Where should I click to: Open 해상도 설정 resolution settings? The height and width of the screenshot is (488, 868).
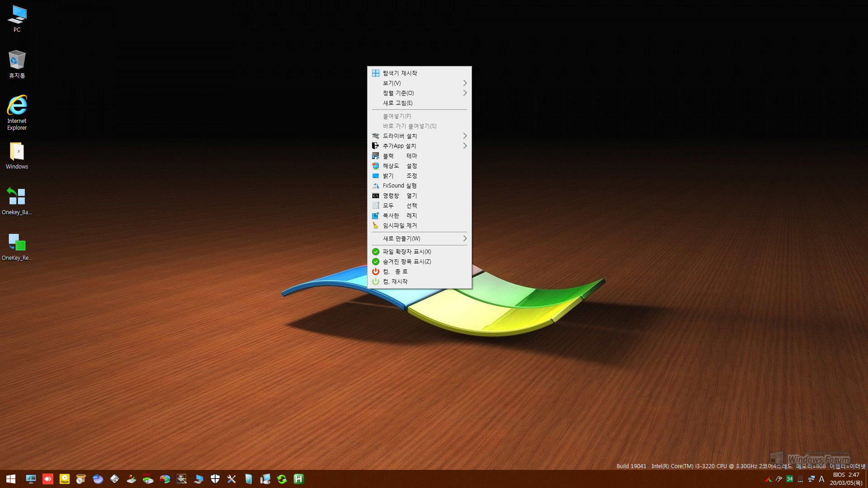tap(419, 166)
